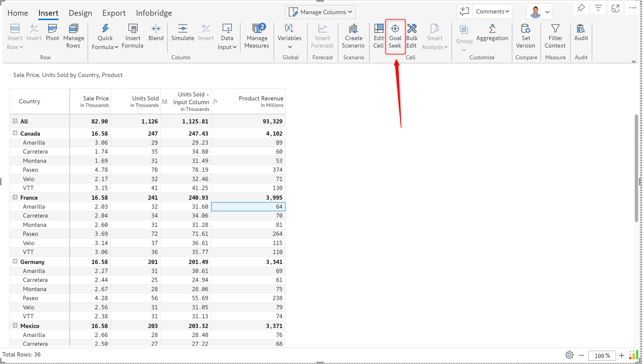This screenshot has height=364, width=644.
Task: Click All total revenue 93,329
Action: 248,121
